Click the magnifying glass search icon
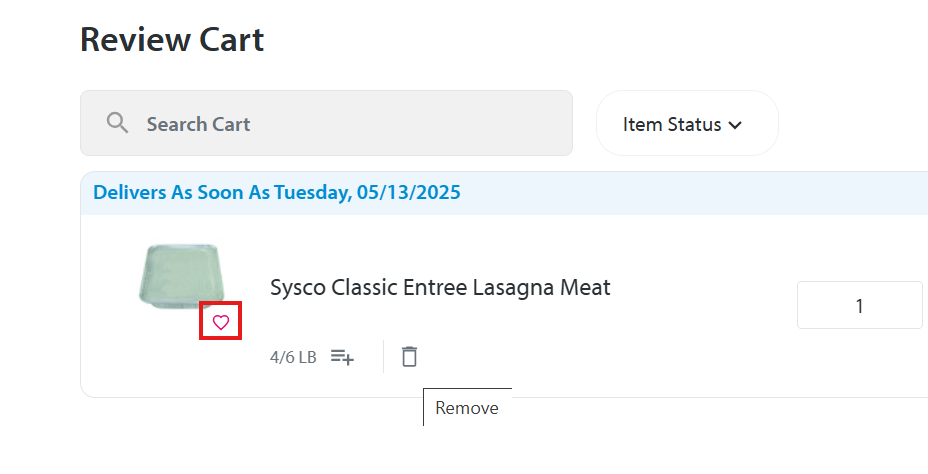 [118, 123]
